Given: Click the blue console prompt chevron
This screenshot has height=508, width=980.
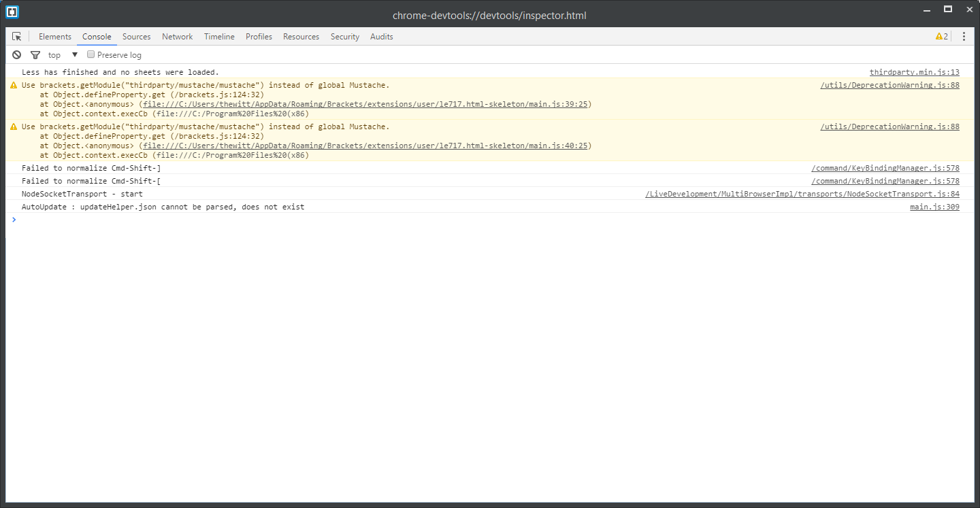Looking at the screenshot, I should pos(14,219).
